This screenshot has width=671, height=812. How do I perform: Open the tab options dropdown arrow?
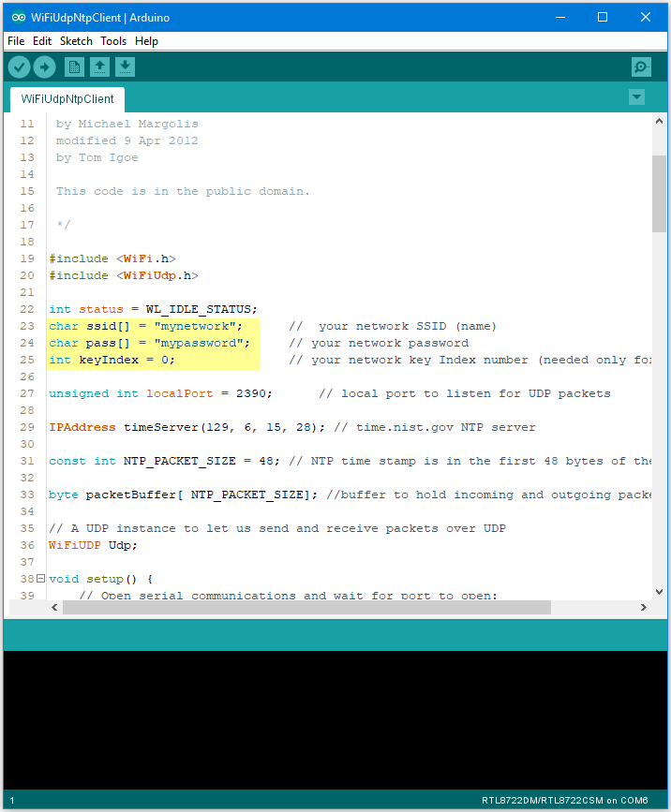point(637,96)
